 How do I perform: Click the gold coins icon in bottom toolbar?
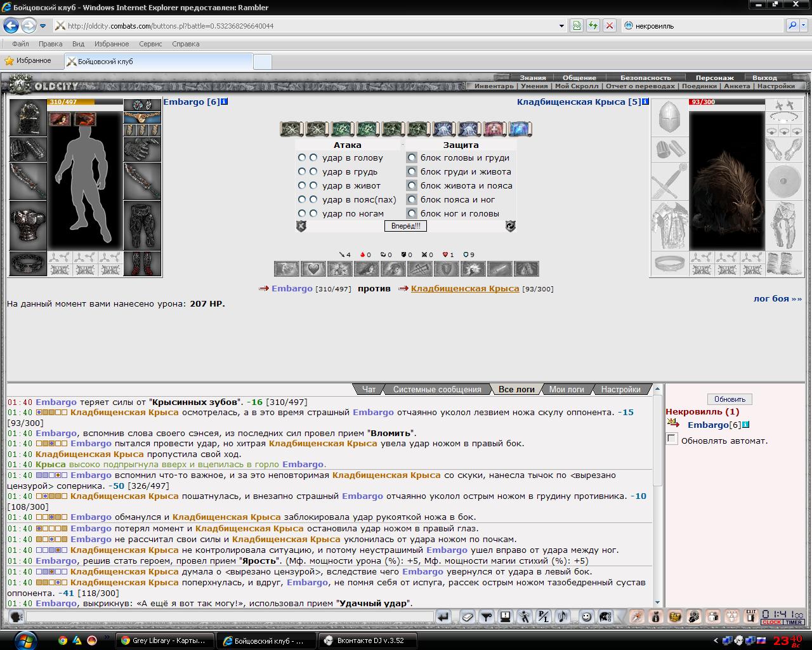675,616
